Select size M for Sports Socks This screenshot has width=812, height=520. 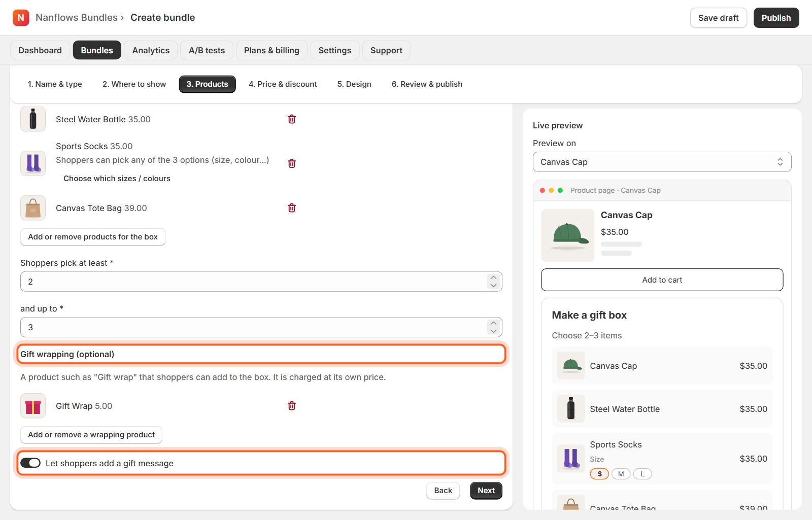621,474
